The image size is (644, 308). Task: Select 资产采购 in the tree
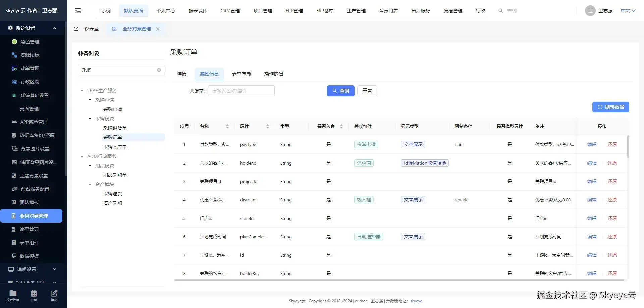[113, 203]
